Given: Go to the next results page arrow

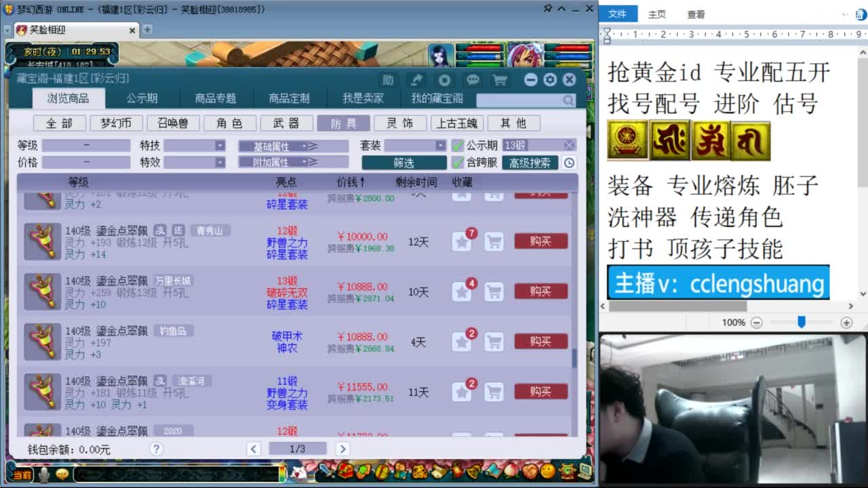Looking at the screenshot, I should click(342, 449).
